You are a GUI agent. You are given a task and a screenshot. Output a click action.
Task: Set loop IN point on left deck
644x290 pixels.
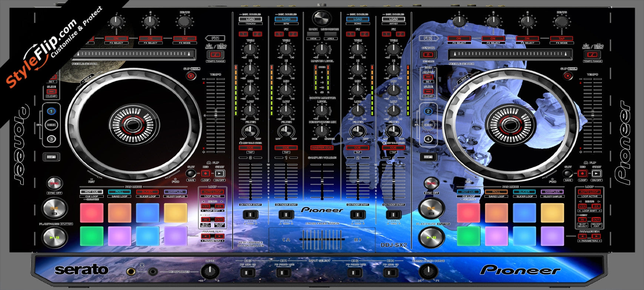click(x=206, y=220)
